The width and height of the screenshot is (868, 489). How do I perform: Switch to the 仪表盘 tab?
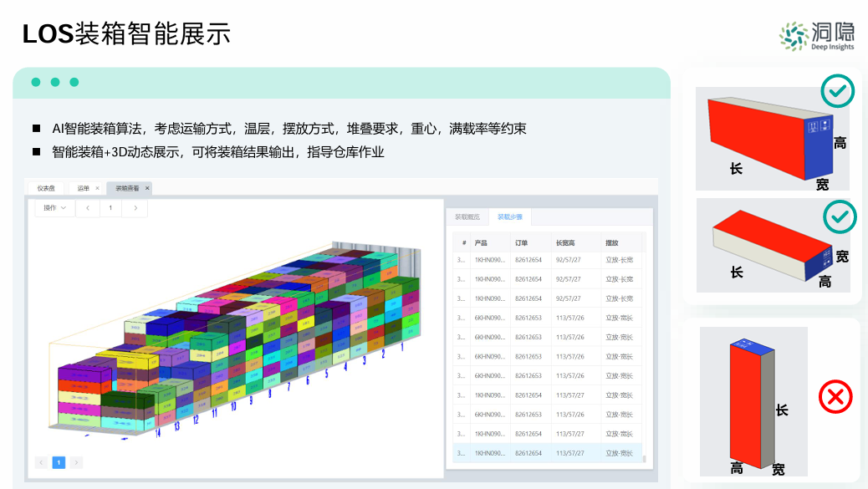pos(46,188)
